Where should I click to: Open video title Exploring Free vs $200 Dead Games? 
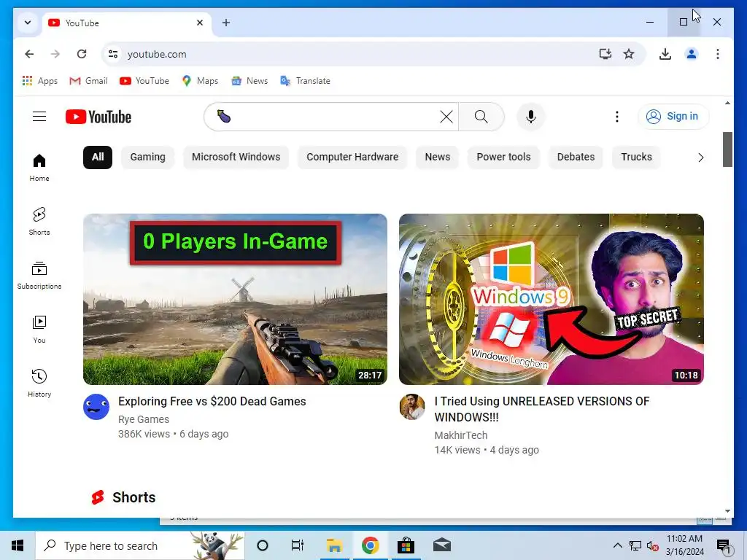[x=212, y=402]
